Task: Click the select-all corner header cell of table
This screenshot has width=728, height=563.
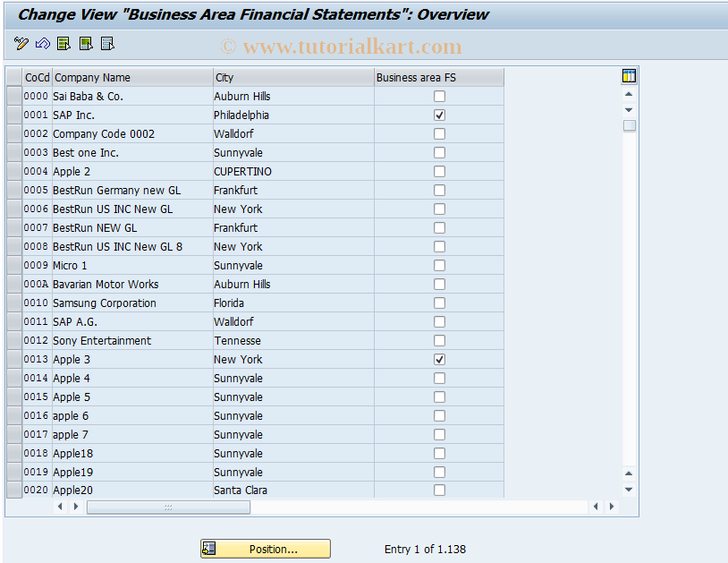Action: click(x=14, y=78)
